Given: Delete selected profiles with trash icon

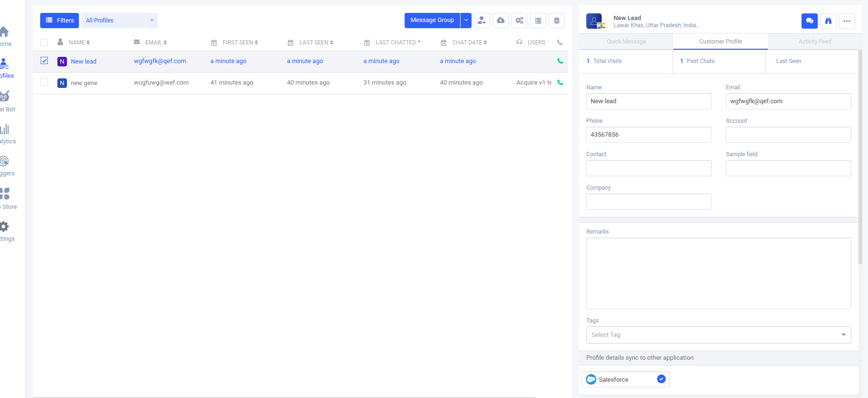Looking at the screenshot, I should click(x=557, y=21).
